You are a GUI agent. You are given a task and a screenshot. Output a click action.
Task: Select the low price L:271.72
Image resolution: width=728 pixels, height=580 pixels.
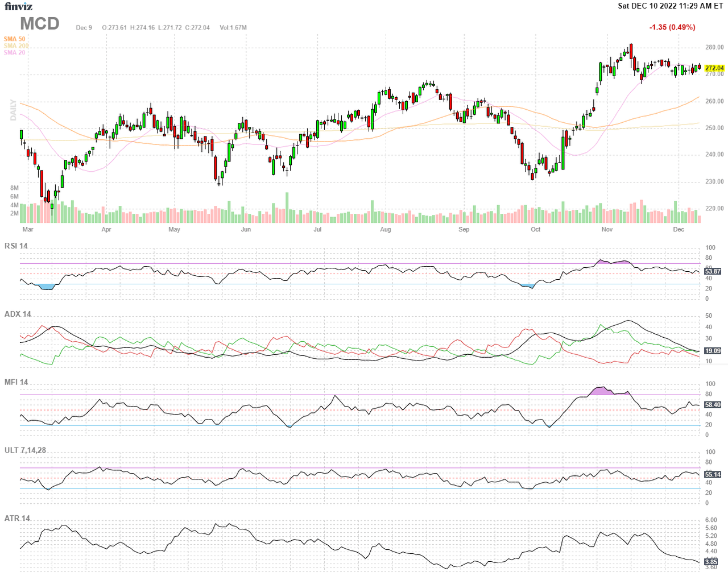coord(169,28)
